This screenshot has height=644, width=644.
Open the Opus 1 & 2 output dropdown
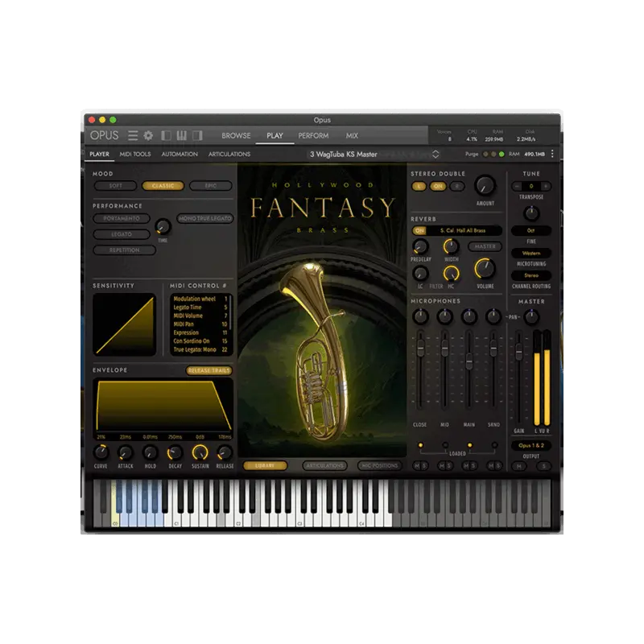coord(531,445)
